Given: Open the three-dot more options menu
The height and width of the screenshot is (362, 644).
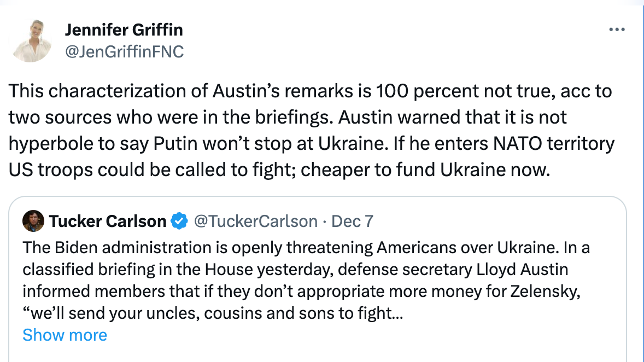Looking at the screenshot, I should (617, 30).
